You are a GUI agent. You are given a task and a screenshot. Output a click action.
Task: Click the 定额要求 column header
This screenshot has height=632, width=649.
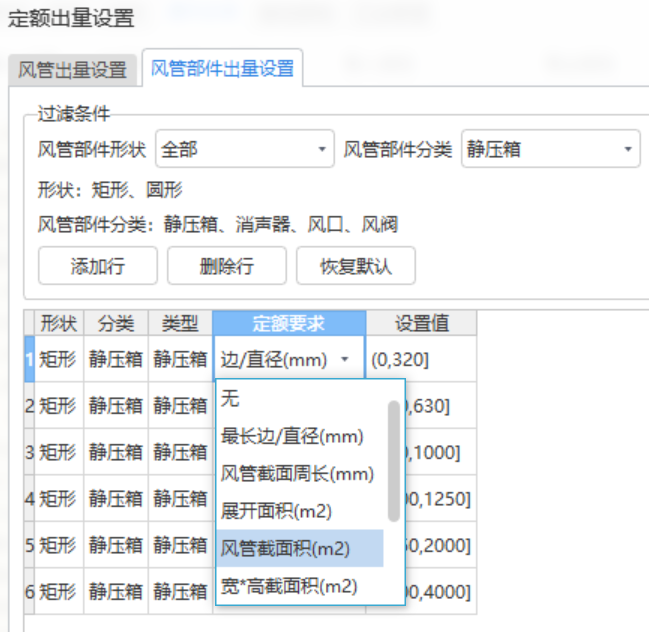coord(288,323)
